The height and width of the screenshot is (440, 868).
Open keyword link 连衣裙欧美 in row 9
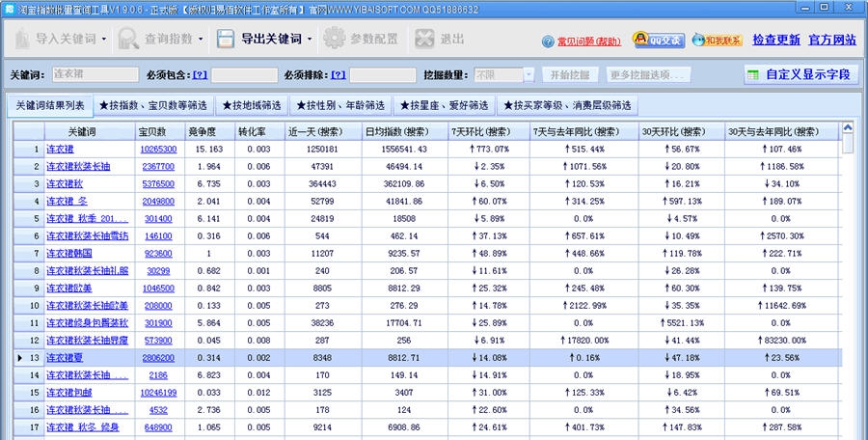click(x=69, y=289)
